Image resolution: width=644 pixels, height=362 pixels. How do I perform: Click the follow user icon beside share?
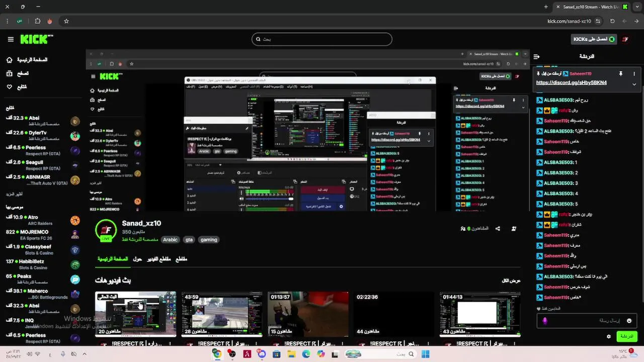click(x=514, y=228)
